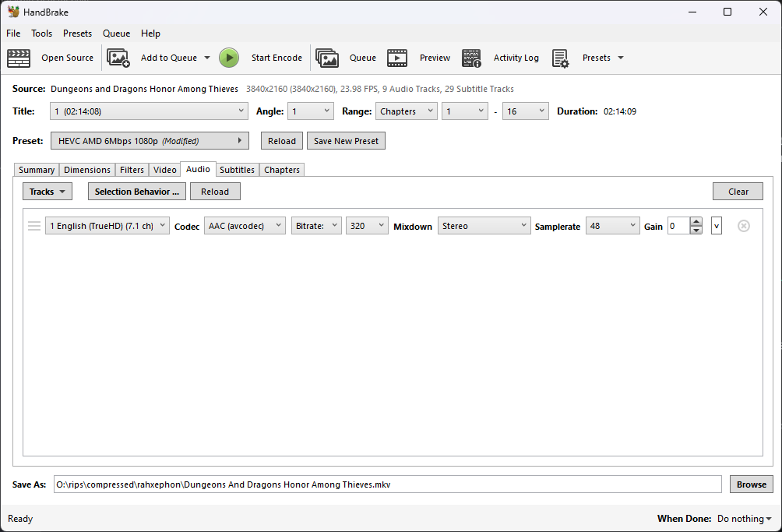Click the Add to Queue icon

pos(118,58)
